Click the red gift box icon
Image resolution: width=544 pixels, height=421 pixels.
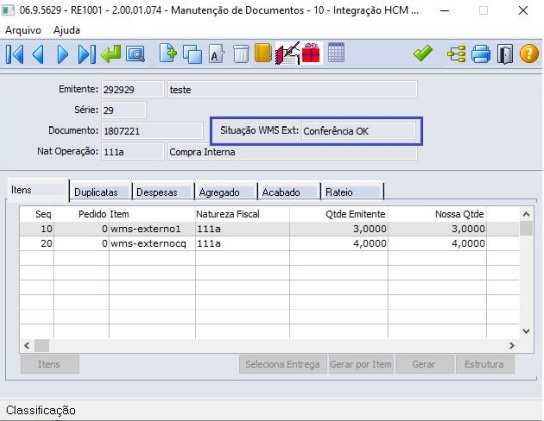(x=311, y=53)
